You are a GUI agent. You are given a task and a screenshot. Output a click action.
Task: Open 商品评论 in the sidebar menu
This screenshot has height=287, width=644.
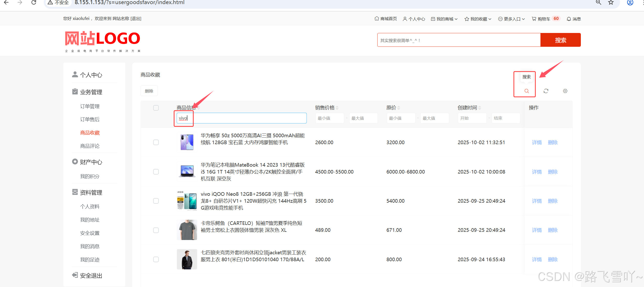pos(90,146)
